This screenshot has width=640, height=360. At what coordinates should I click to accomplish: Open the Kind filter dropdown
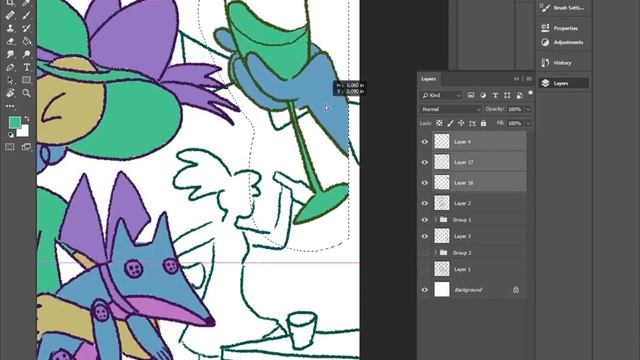pos(441,95)
